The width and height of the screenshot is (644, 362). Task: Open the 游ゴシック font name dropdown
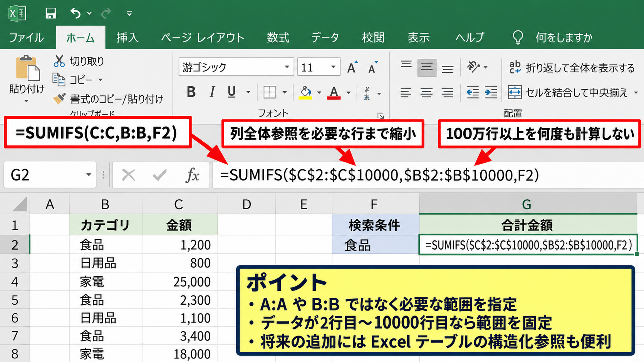click(x=287, y=67)
